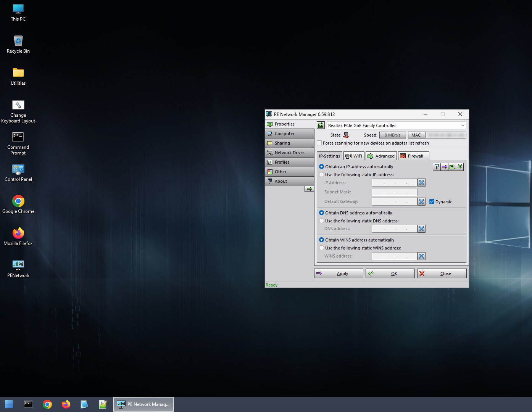This screenshot has width=532, height=412.
Task: Switch to the WiFi tab
Action: tap(354, 156)
